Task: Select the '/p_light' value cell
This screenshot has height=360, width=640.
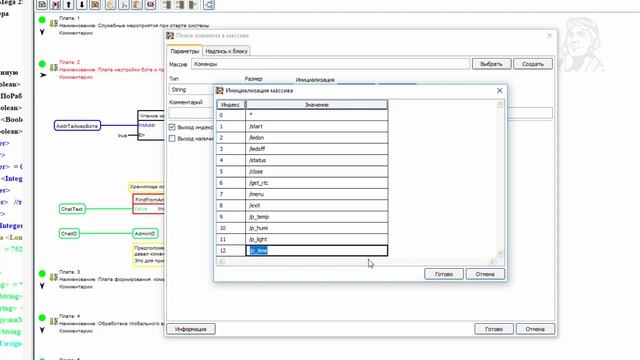Action: click(317, 239)
